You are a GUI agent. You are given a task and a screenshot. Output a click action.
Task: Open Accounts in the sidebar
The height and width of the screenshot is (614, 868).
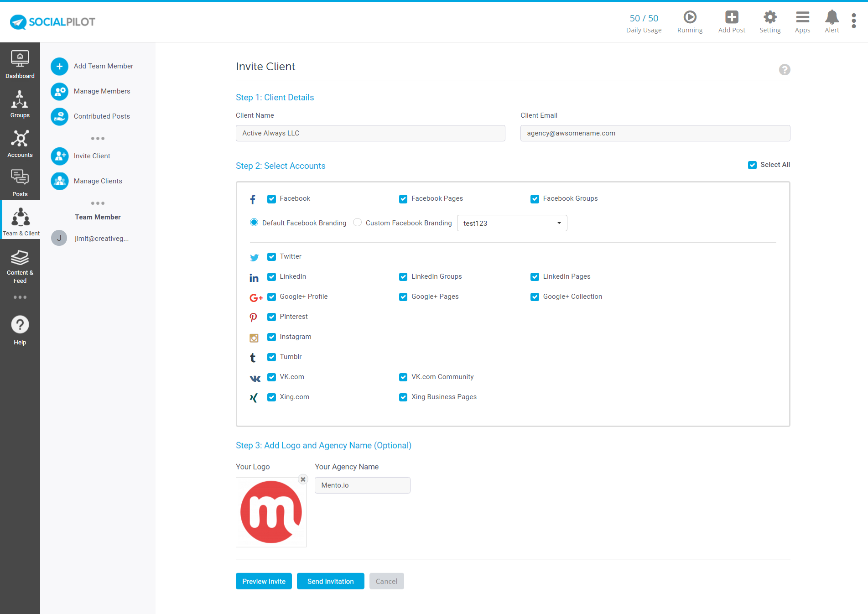tap(20, 144)
